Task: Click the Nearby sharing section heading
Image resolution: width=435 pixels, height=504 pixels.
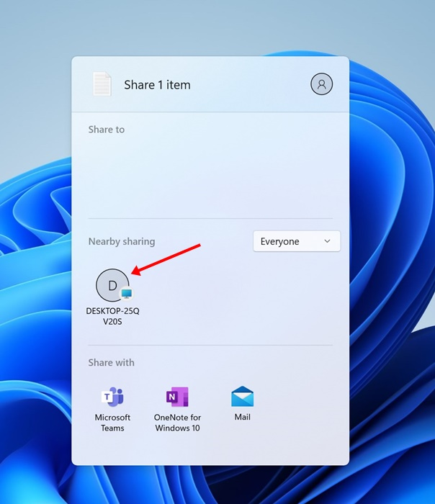Action: tap(121, 241)
